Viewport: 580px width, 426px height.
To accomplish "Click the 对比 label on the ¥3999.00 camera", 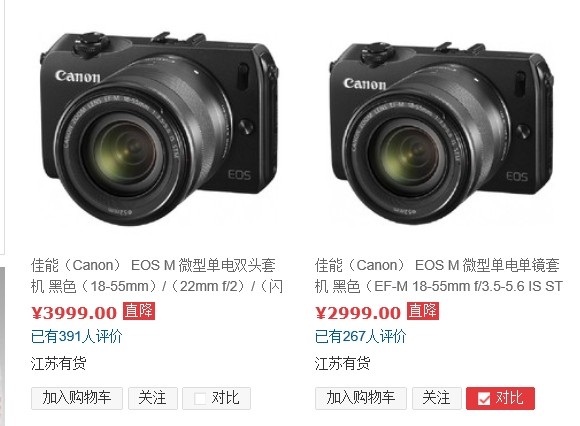I will pos(225,398).
